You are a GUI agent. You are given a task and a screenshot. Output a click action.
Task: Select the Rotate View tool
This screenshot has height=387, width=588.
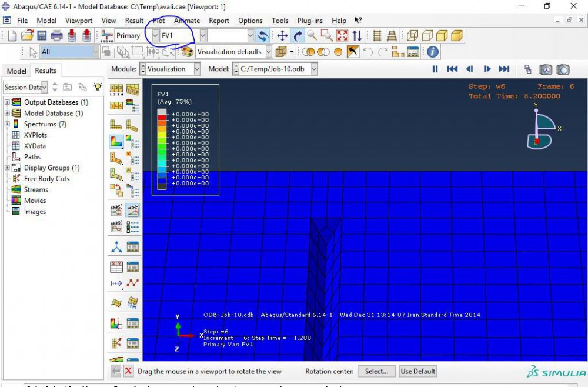click(298, 36)
